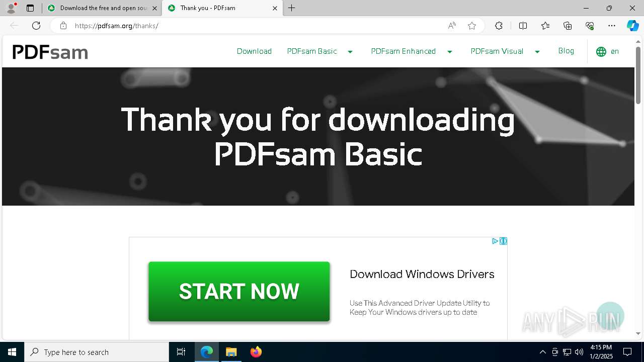644x362 pixels.
Task: Open a new browser tab
Action: 292,8
